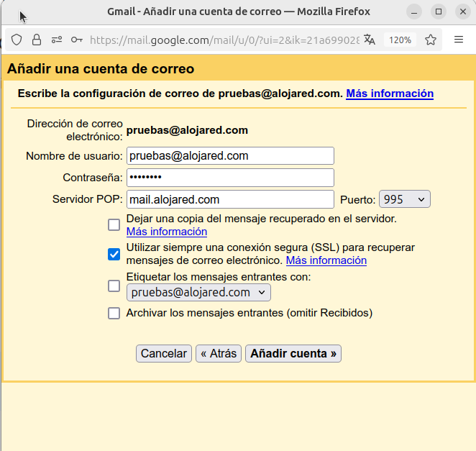The width and height of the screenshot is (476, 451).
Task: Minimize the Firefox window
Action: tap(414, 12)
